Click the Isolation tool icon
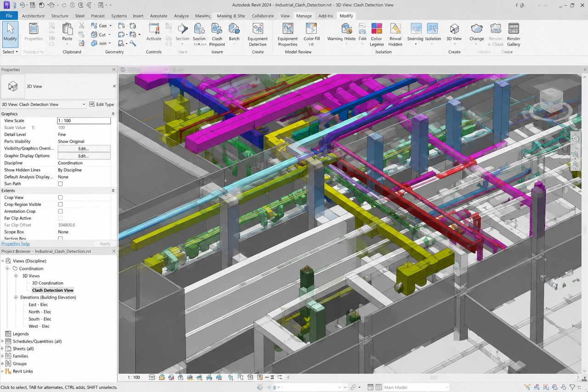The image size is (588, 392). (x=433, y=29)
